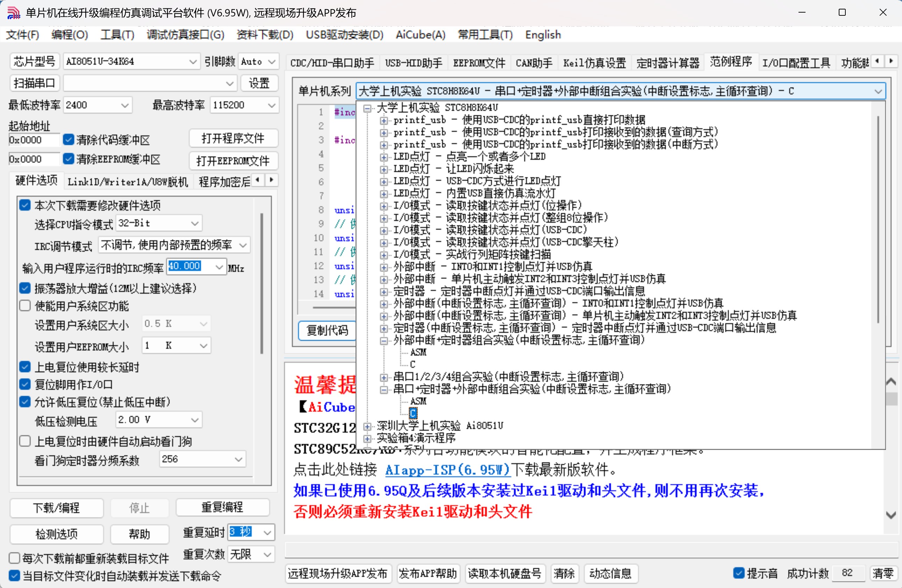Expand 实验箱4演示程序 tree node
This screenshot has width=902, height=588.
pyautogui.click(x=367, y=439)
